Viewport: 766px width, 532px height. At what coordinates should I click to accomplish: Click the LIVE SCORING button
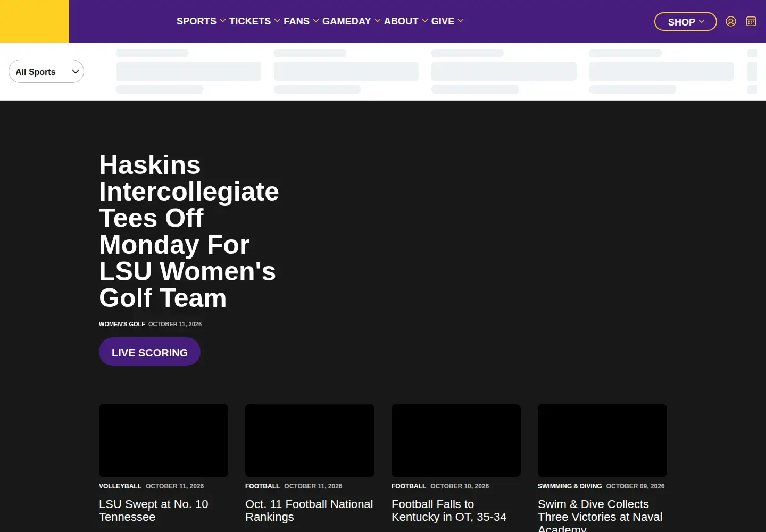(x=149, y=352)
